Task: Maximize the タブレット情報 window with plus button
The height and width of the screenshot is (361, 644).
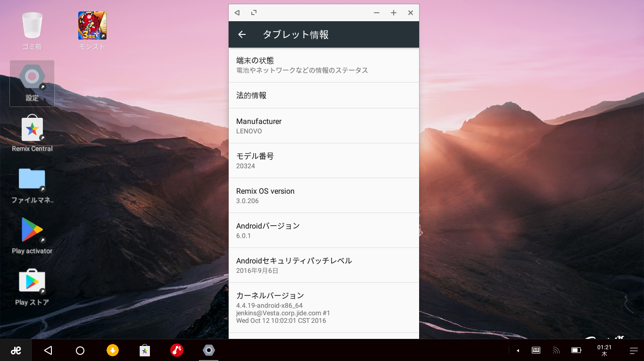Action: tap(394, 13)
